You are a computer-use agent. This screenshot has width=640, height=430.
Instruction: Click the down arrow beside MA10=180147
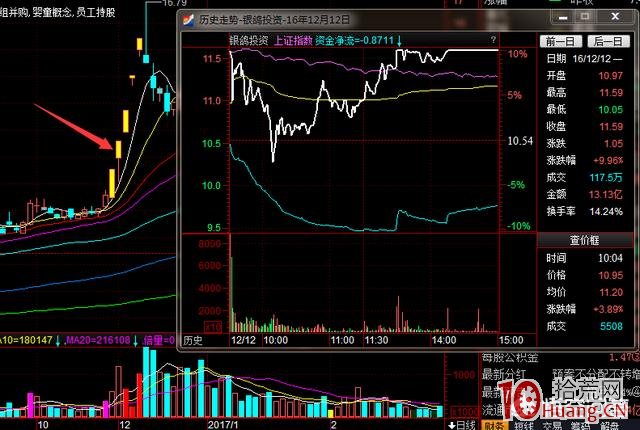[58, 340]
